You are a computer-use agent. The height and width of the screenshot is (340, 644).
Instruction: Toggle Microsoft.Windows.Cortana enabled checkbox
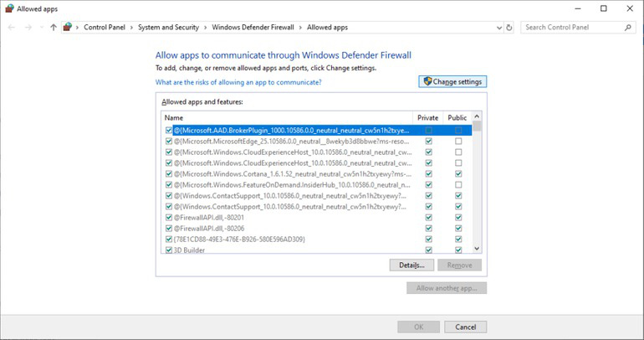tap(168, 174)
